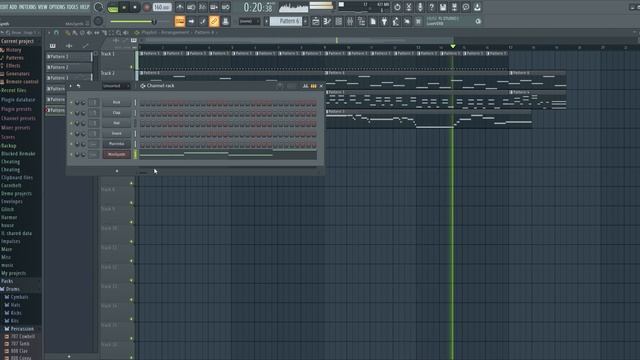Open the channel rack filter dropdown
The height and width of the screenshot is (360, 640).
[116, 86]
